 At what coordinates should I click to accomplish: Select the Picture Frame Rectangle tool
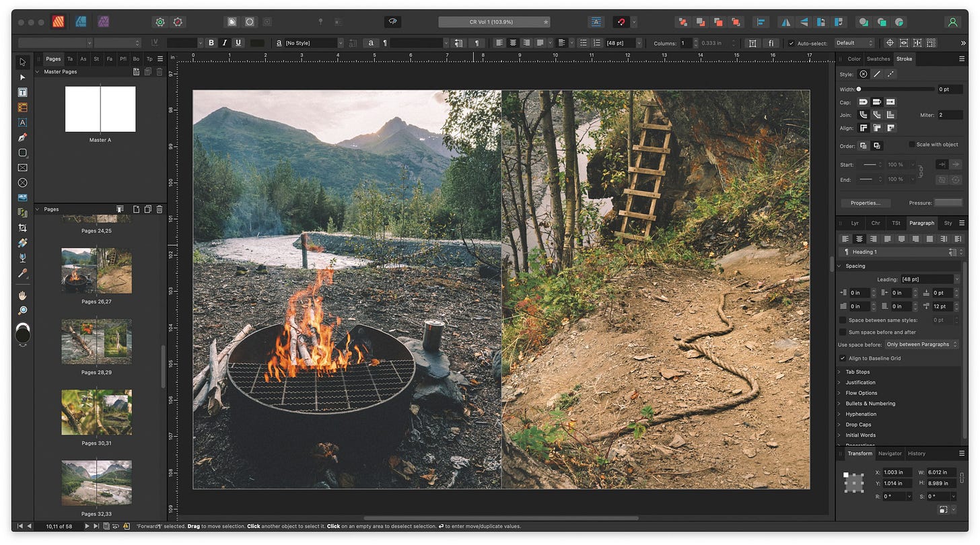click(23, 168)
